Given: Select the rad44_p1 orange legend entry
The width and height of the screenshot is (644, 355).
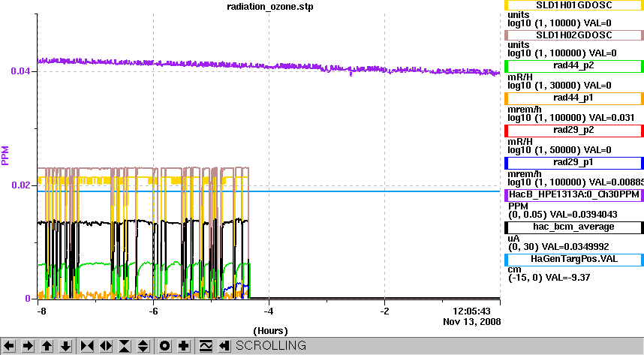Looking at the screenshot, I should point(573,98).
